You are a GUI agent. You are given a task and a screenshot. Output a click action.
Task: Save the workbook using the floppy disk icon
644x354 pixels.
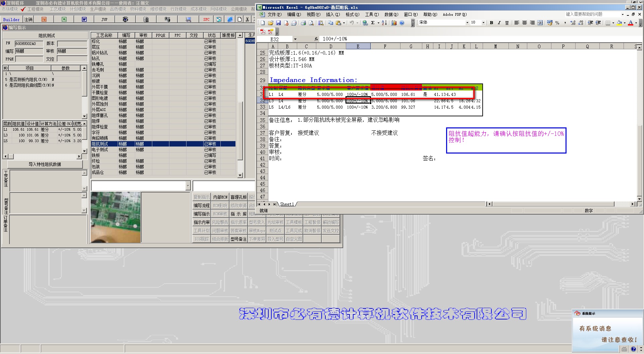click(x=278, y=23)
